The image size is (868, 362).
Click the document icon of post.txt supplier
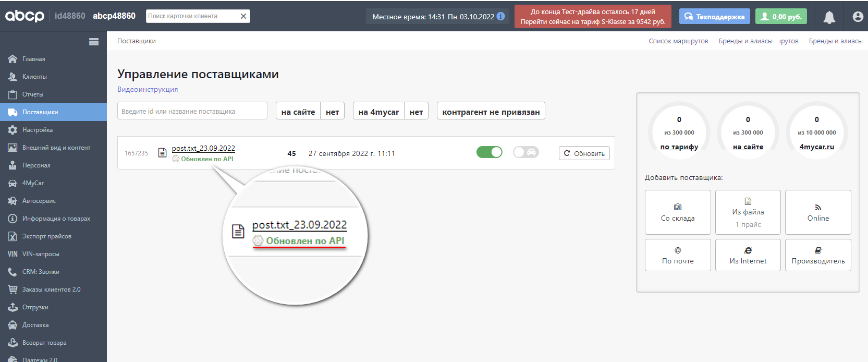pyautogui.click(x=163, y=153)
